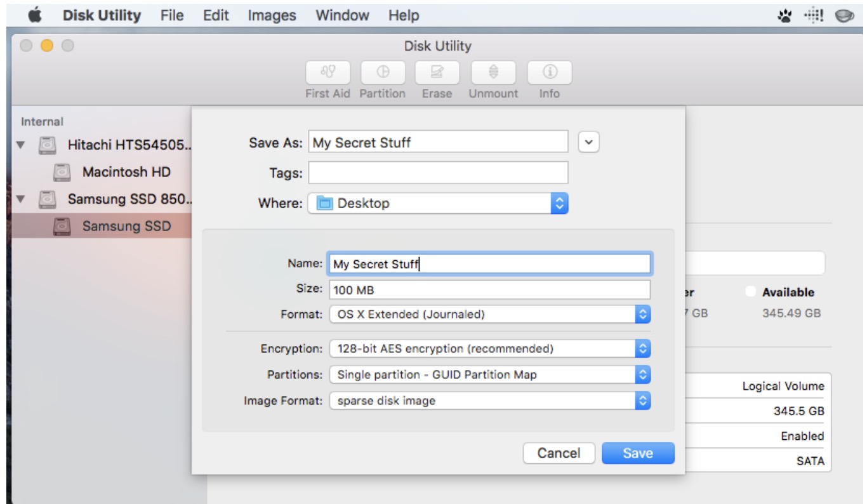Viewport: 867px width, 504px height.
Task: Click the SATA connection value
Action: [811, 461]
